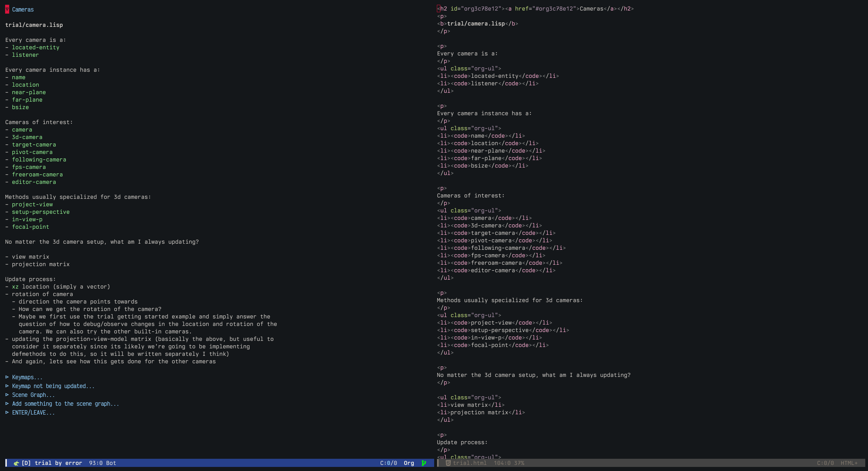
Task: Click the 104:0 37% position indicator
Action: pyautogui.click(x=509, y=463)
